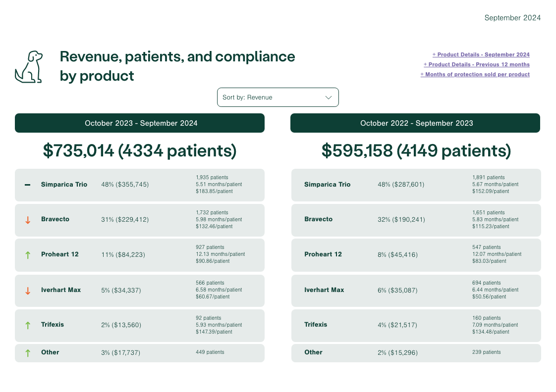Click 2% ($15,296) revenue value
This screenshot has width=556, height=392.
coord(397,353)
